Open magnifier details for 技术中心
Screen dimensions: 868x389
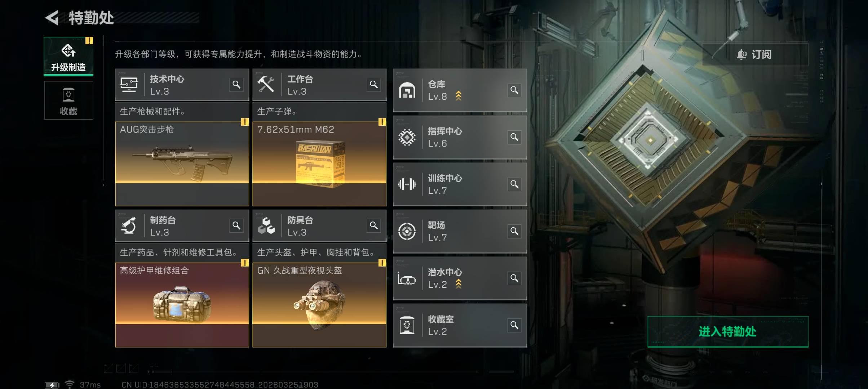click(x=236, y=85)
